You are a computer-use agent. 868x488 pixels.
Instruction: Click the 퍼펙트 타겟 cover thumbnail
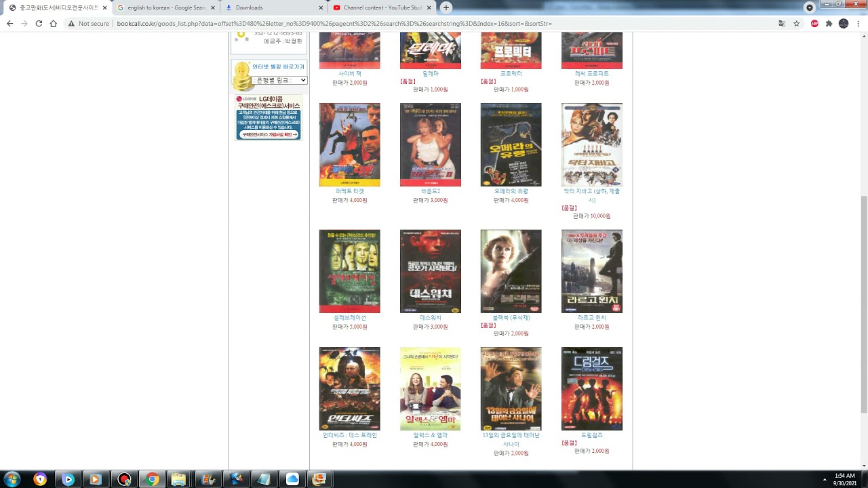point(349,144)
